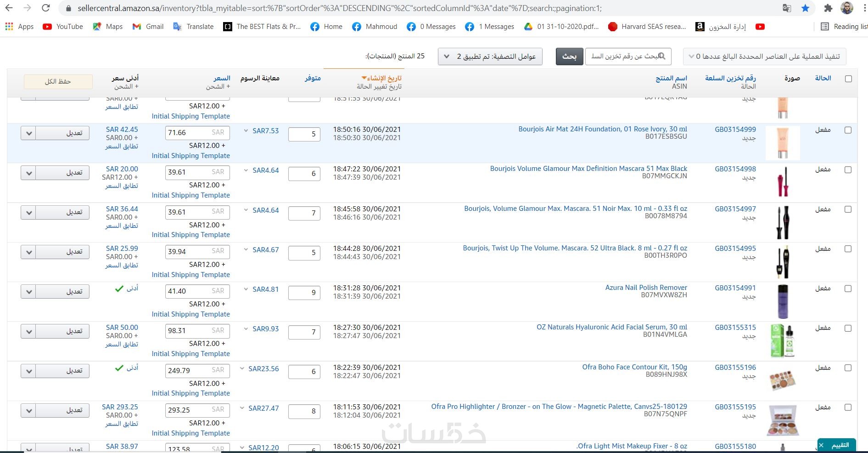
Task: Select the checkbox for SKU GB03155315
Action: pos(848,328)
